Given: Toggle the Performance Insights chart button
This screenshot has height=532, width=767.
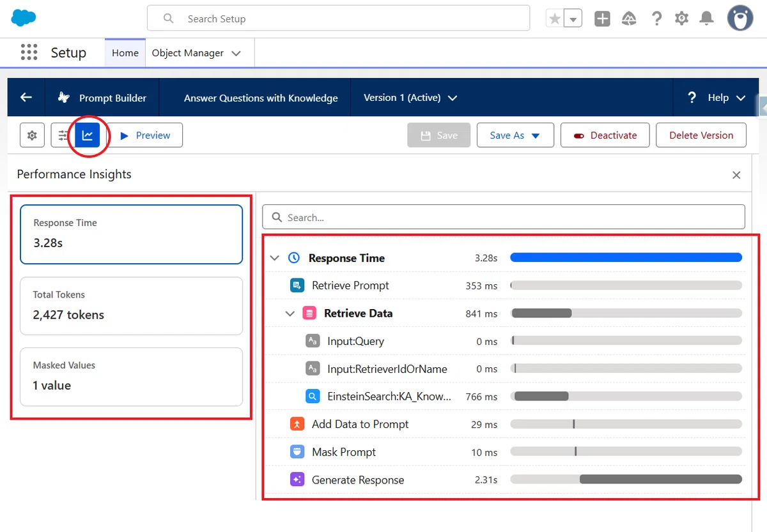Looking at the screenshot, I should (x=88, y=135).
